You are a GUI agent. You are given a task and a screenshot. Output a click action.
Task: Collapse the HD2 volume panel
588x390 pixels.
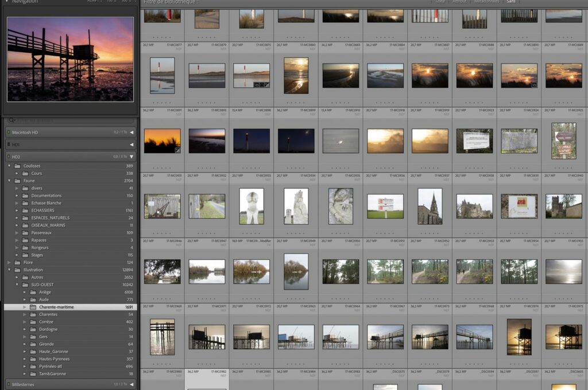point(131,157)
